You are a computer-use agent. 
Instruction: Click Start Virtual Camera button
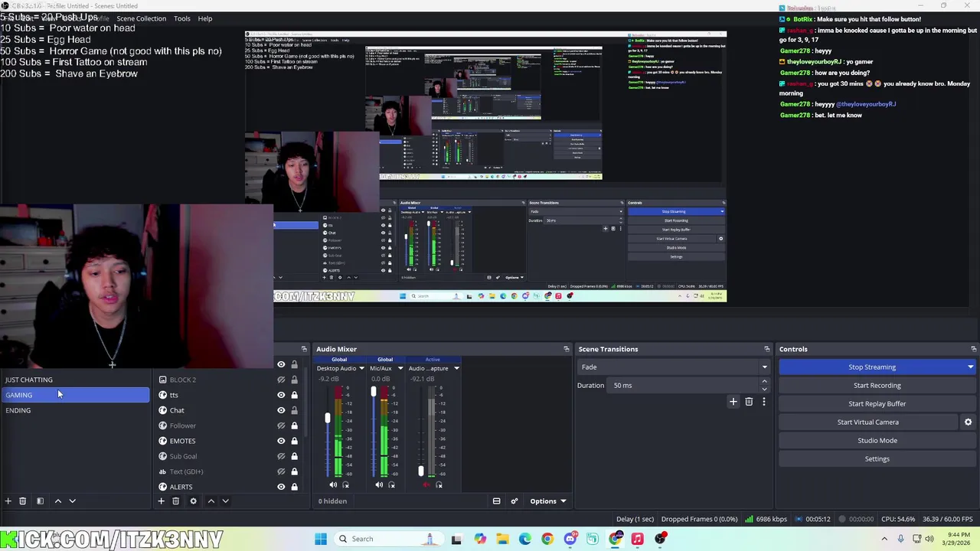pyautogui.click(x=868, y=422)
